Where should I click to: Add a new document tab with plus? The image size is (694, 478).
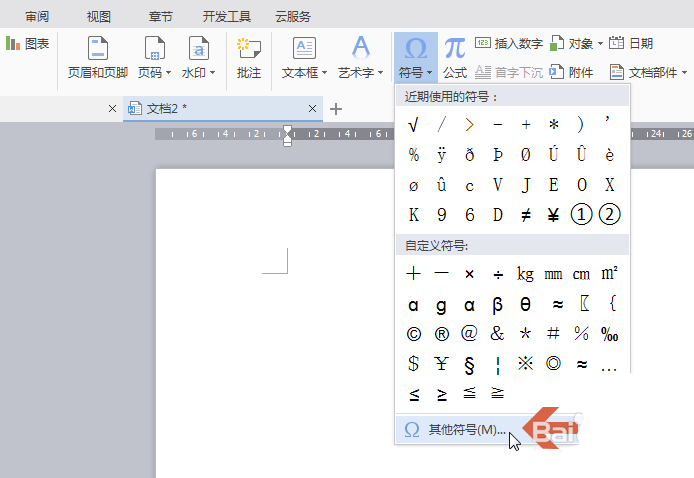pos(336,109)
